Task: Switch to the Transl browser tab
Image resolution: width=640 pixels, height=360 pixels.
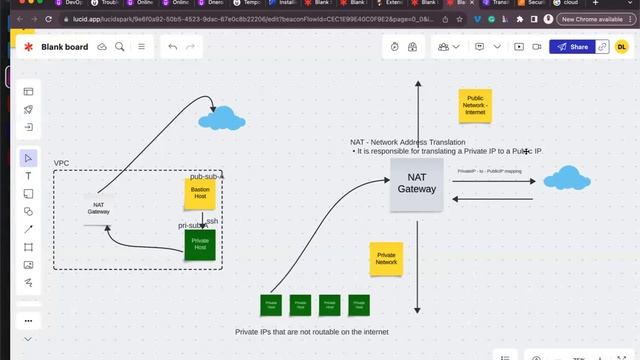Action: pos(497,2)
